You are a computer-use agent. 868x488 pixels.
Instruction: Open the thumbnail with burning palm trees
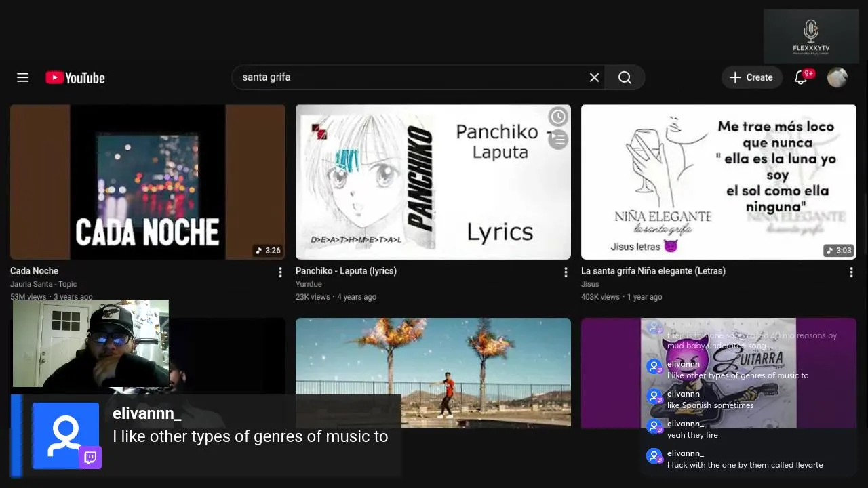coord(433,373)
